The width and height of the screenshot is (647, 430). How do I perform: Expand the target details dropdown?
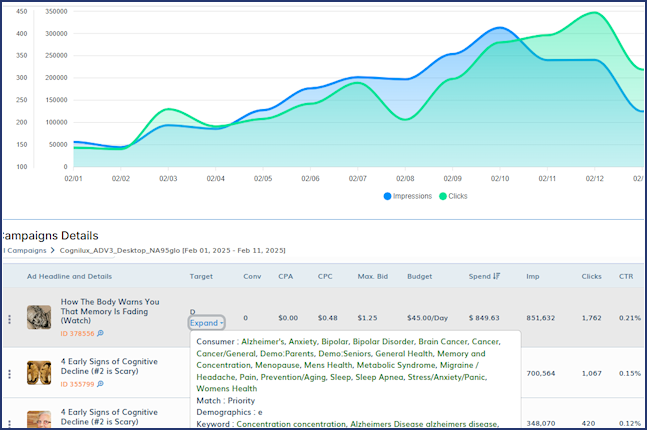[207, 323]
